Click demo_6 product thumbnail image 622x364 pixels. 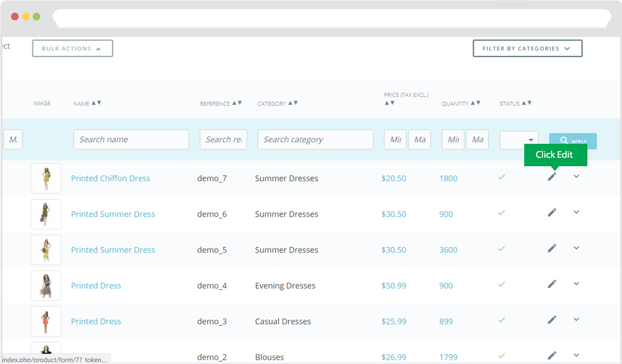click(46, 214)
